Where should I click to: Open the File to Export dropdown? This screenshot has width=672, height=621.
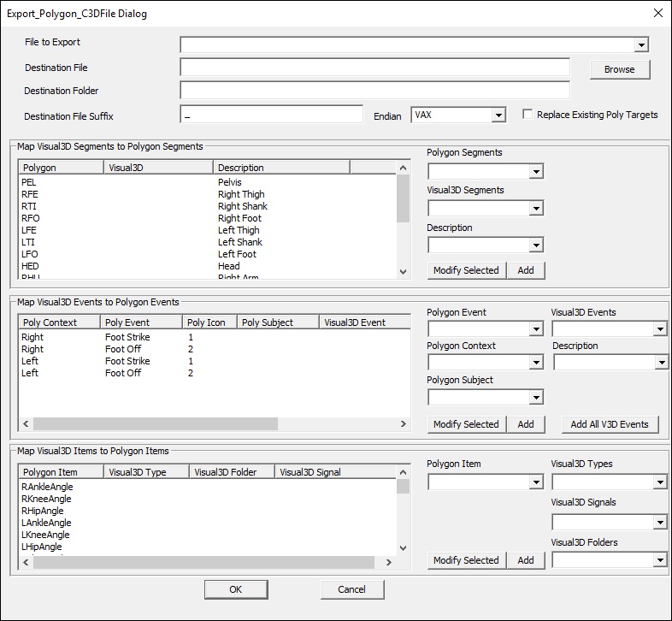[641, 44]
